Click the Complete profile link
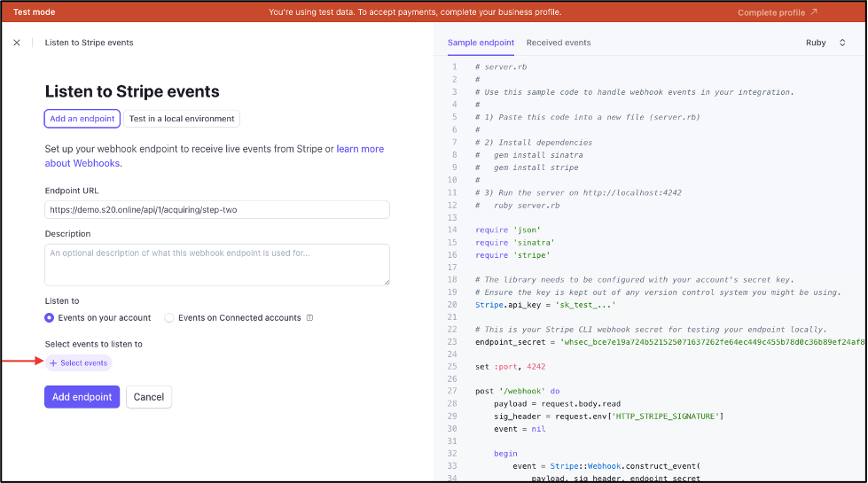Screen dimensions: 868x483 (771, 12)
